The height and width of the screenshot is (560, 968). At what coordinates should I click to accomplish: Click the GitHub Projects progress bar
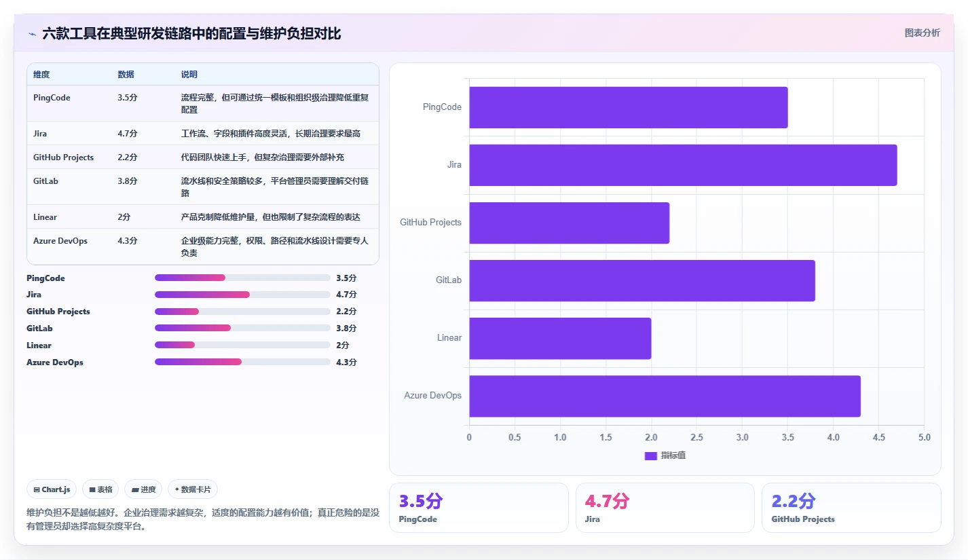coord(242,312)
